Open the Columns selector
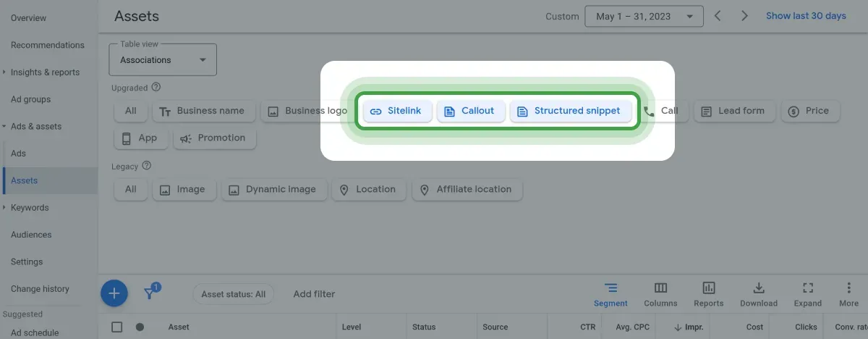 point(660,294)
